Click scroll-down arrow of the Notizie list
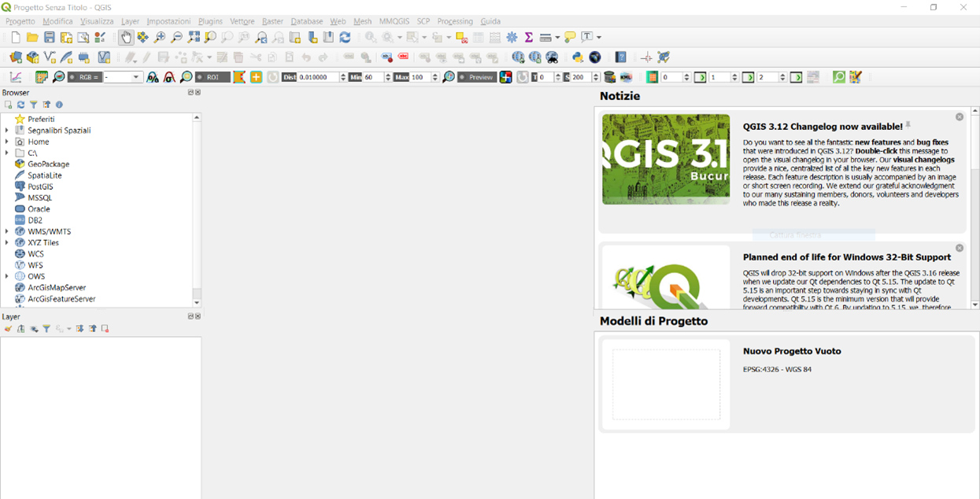Screen dimensions: 980x499 975,305
